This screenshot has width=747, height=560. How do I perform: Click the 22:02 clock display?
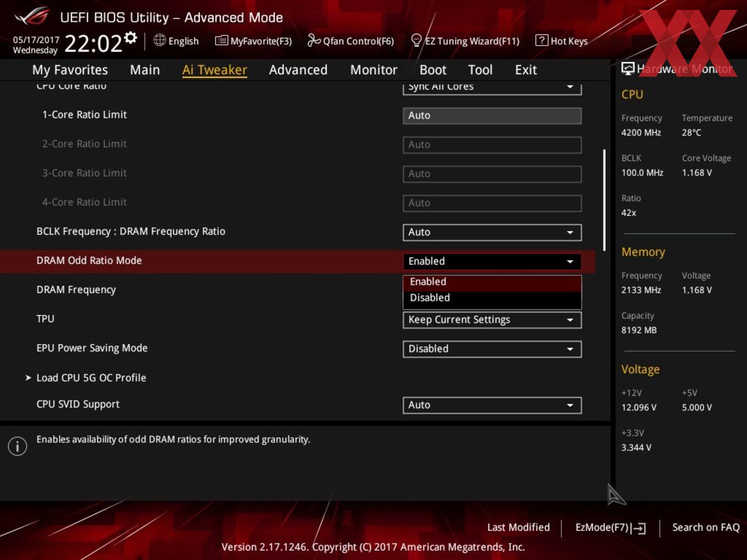(93, 43)
